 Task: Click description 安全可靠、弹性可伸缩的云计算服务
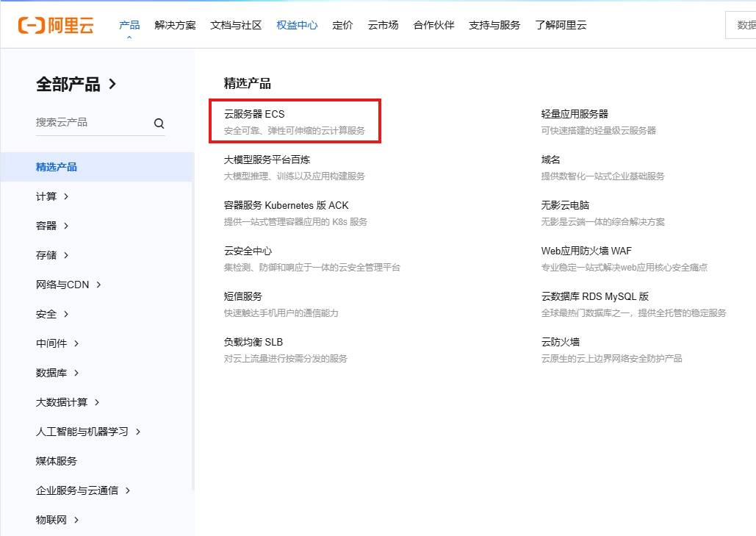294,130
